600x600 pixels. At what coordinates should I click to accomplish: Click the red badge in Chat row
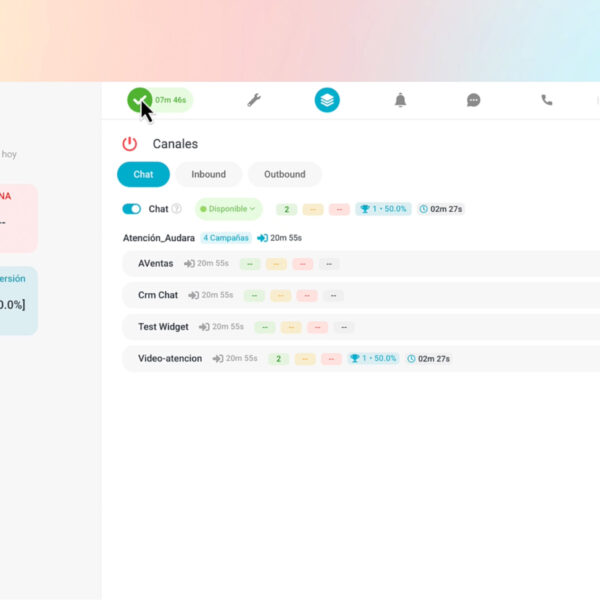(x=339, y=209)
